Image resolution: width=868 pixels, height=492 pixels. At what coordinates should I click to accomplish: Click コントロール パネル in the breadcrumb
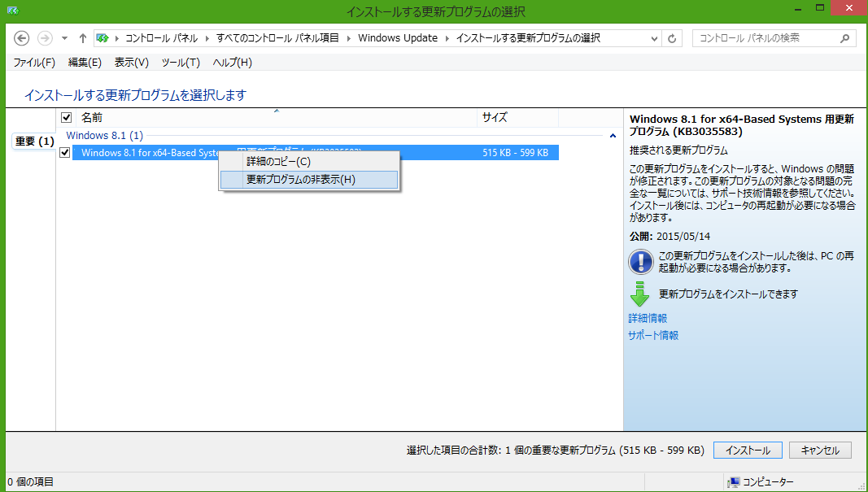(x=162, y=38)
